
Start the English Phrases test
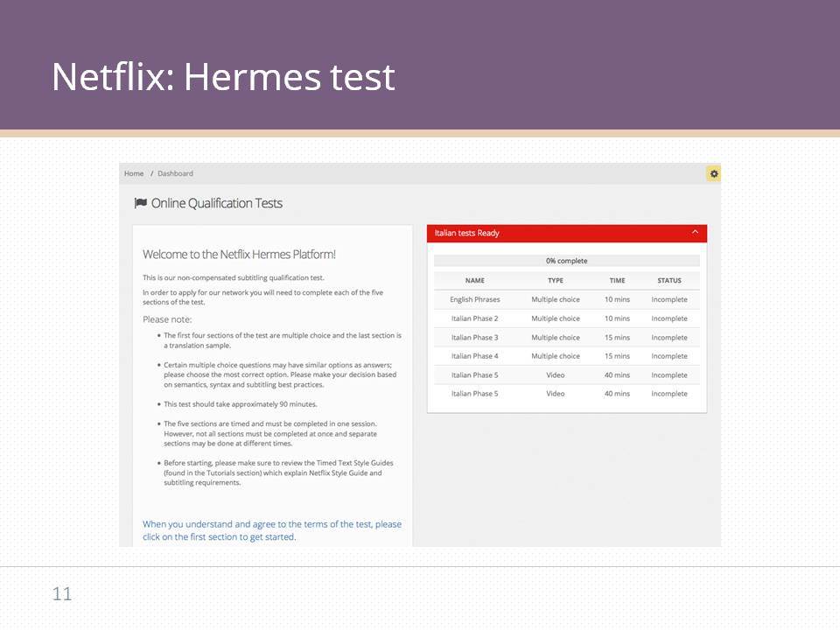click(x=474, y=299)
